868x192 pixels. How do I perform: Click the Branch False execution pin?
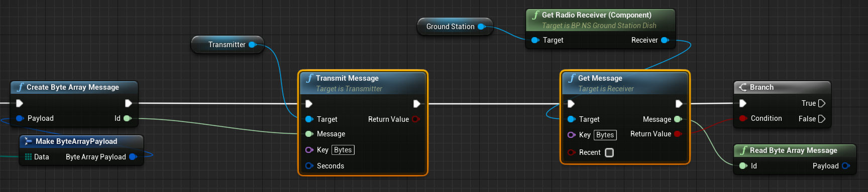pos(822,119)
